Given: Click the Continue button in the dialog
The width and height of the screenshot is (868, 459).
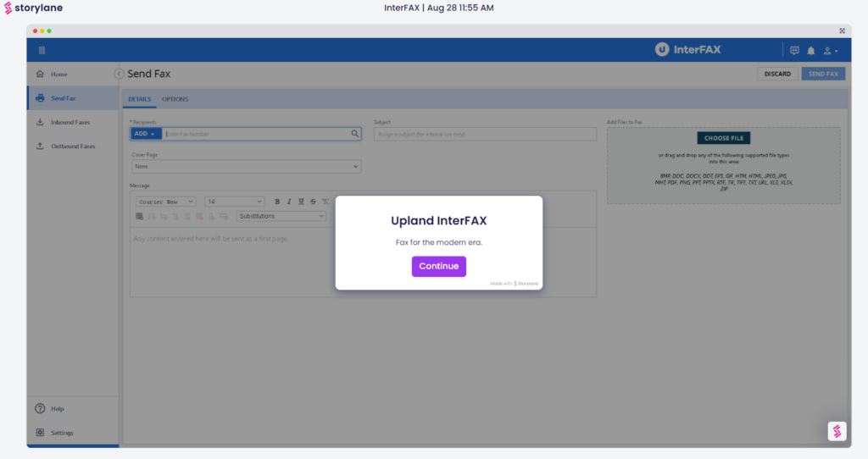Looking at the screenshot, I should pos(438,266).
